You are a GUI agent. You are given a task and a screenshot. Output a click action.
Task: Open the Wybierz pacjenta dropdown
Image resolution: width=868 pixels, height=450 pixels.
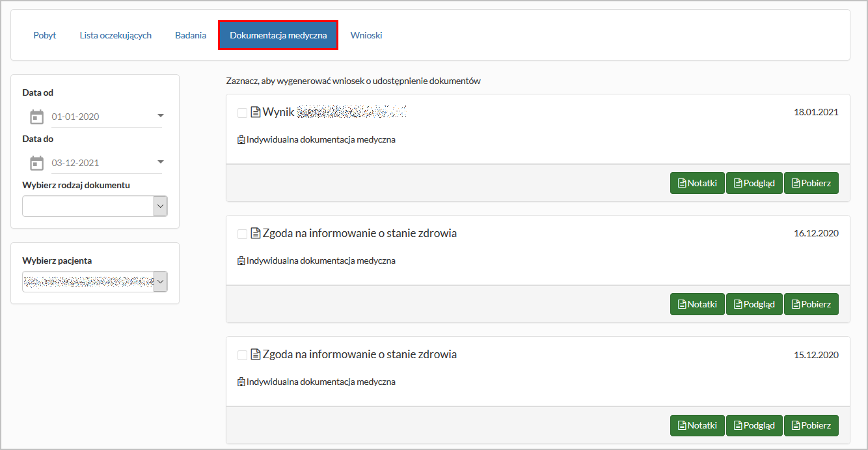tap(160, 282)
